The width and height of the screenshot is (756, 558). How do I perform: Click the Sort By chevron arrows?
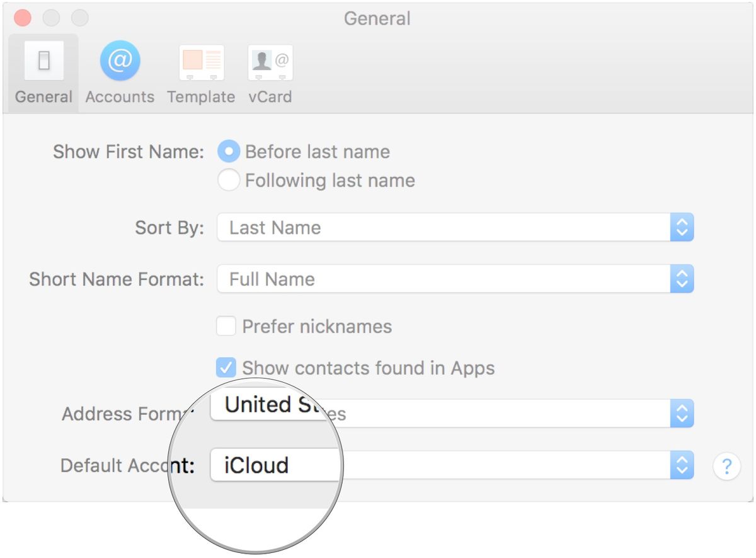pyautogui.click(x=682, y=228)
